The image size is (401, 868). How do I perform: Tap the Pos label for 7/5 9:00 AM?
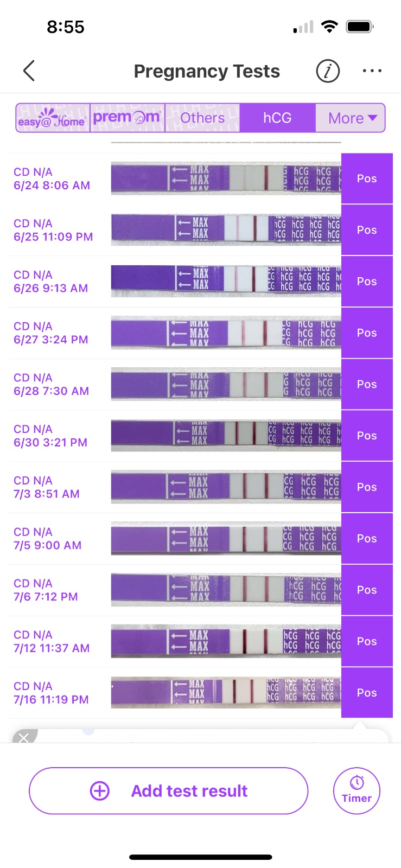click(367, 539)
